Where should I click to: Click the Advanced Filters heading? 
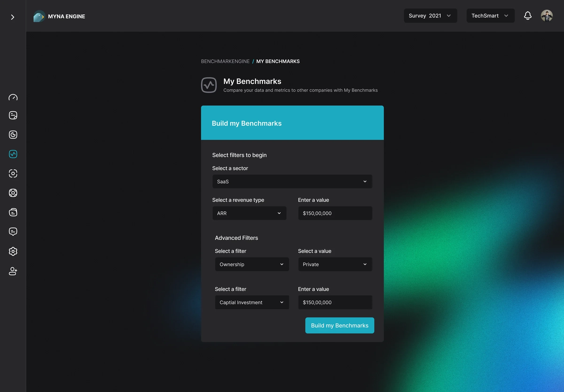[x=236, y=238]
